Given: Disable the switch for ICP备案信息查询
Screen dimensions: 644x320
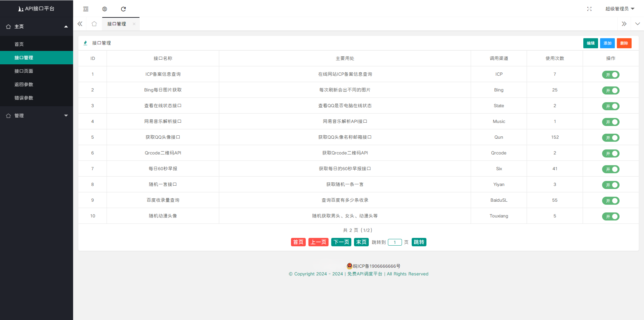Looking at the screenshot, I should (611, 75).
